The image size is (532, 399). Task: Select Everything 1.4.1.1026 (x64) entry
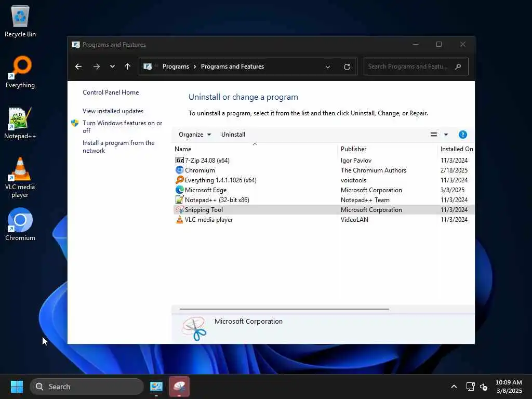pyautogui.click(x=324, y=180)
